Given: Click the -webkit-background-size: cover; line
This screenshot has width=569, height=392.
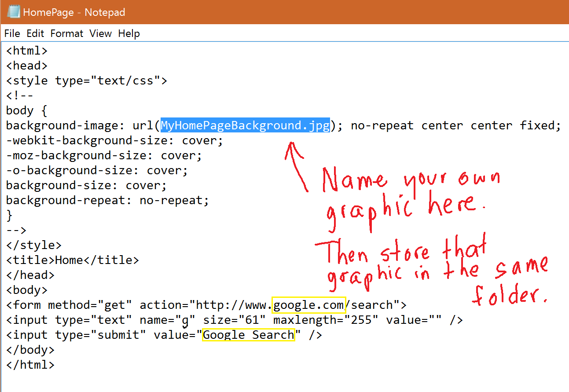Looking at the screenshot, I should (x=115, y=141).
